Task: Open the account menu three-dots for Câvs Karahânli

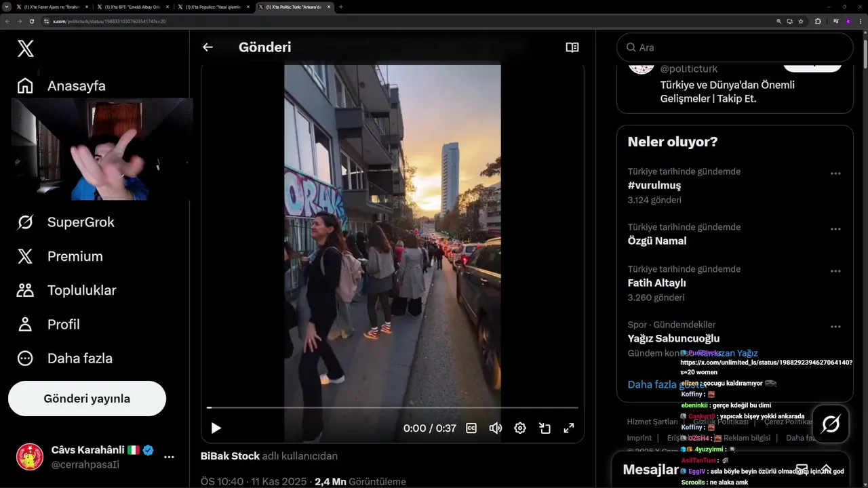Action: 169,457
